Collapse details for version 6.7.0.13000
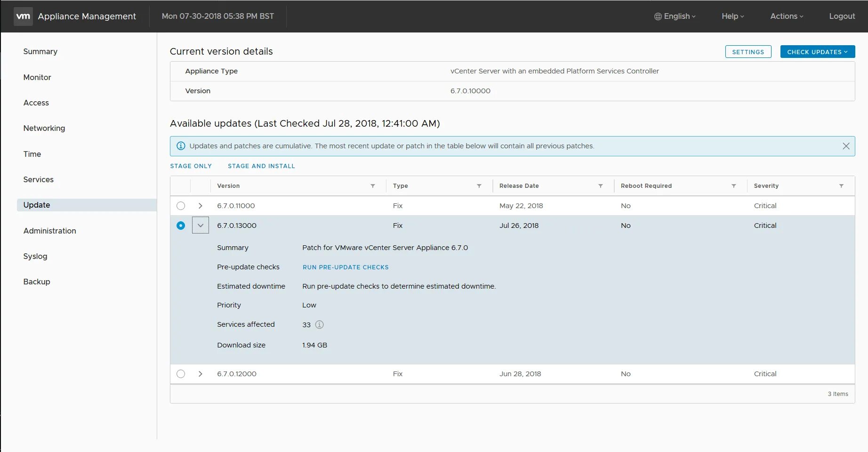The height and width of the screenshot is (452, 868). click(201, 226)
